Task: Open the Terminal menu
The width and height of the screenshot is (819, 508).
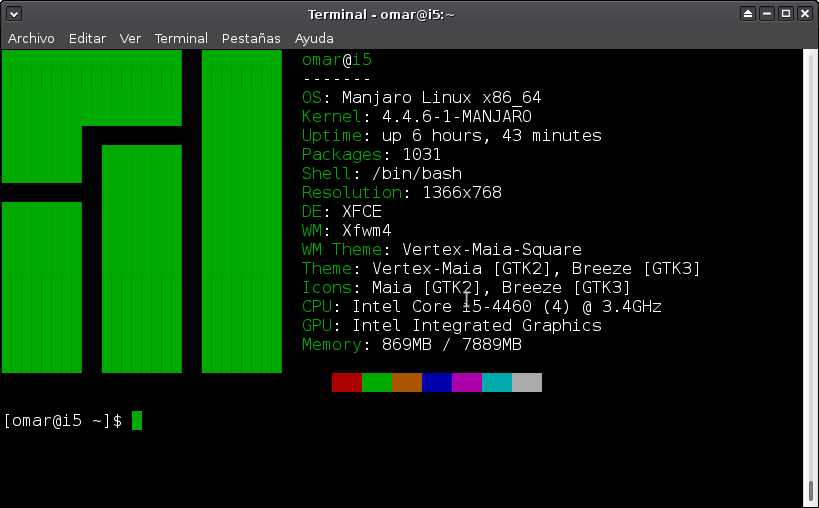Action: [181, 39]
